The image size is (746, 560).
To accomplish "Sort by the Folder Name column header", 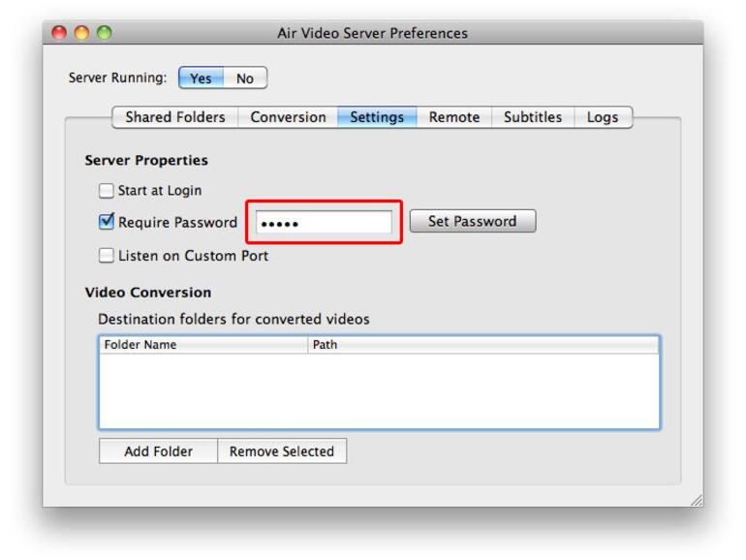I will (203, 345).
